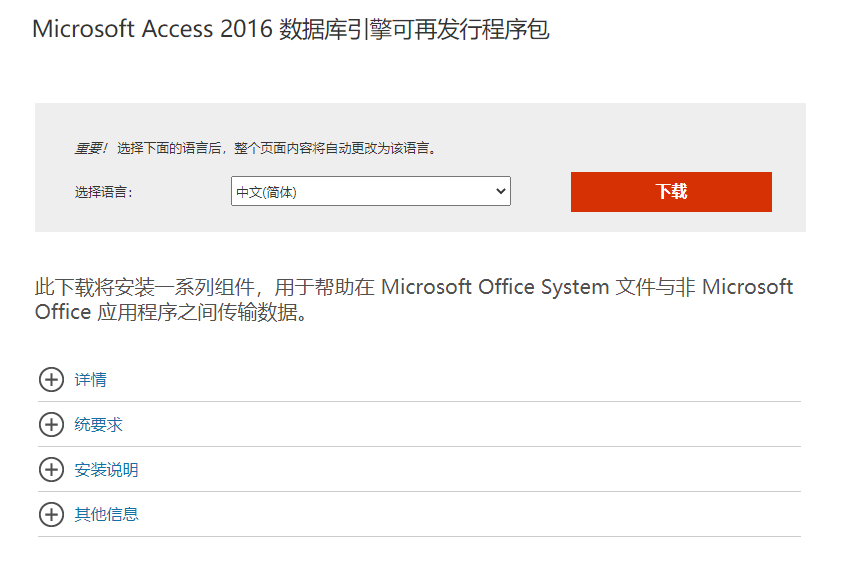The width and height of the screenshot is (846, 562).
Task: Open the 安装说明 section link
Action: tap(107, 470)
